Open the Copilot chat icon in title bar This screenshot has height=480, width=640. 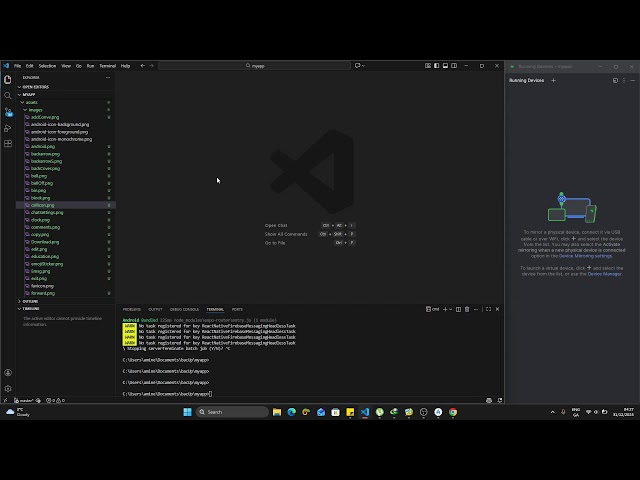(358, 66)
